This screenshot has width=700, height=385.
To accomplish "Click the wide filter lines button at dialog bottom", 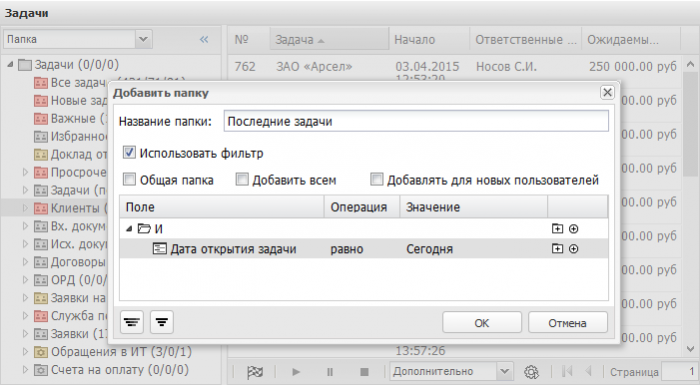I will (x=132, y=322).
